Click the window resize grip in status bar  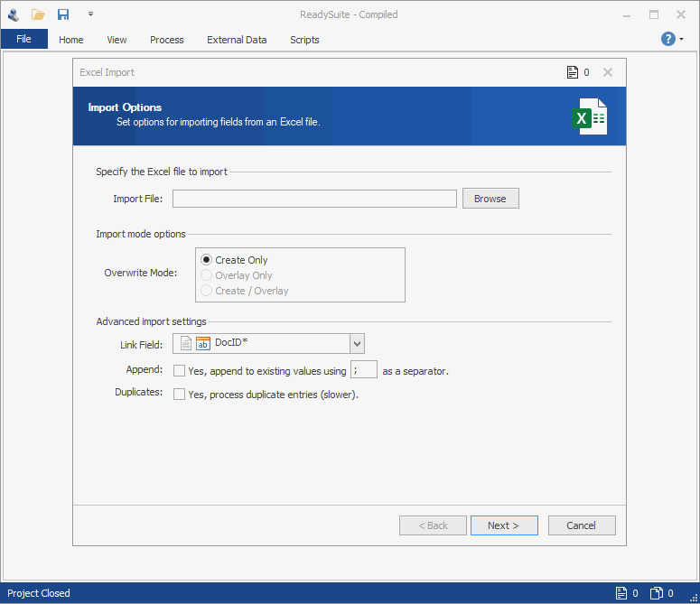click(x=695, y=599)
